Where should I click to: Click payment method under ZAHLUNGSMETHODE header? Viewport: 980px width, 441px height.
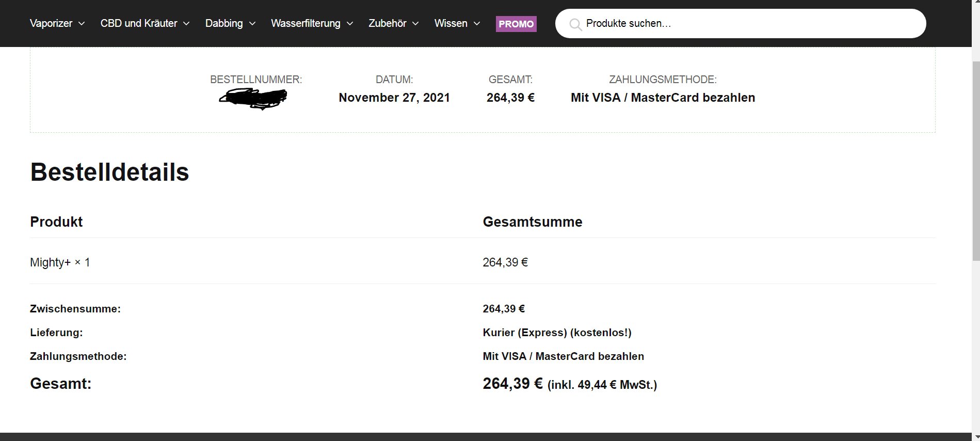(663, 98)
